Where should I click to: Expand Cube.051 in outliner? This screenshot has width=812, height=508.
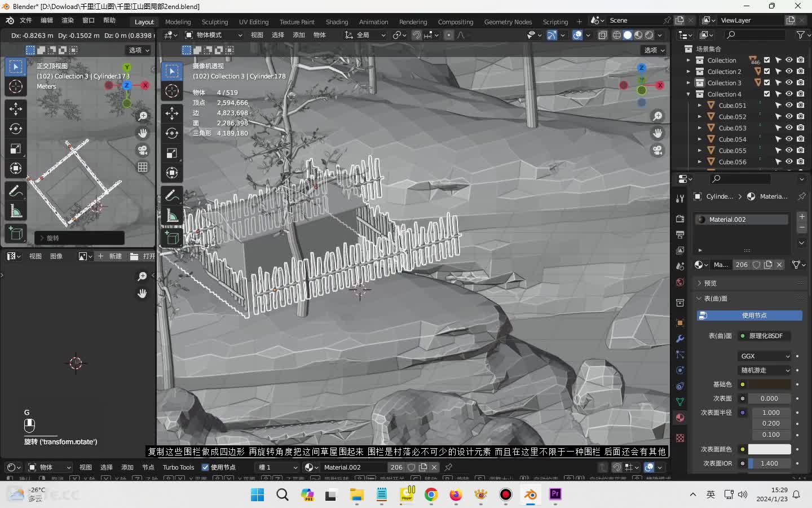click(x=700, y=106)
